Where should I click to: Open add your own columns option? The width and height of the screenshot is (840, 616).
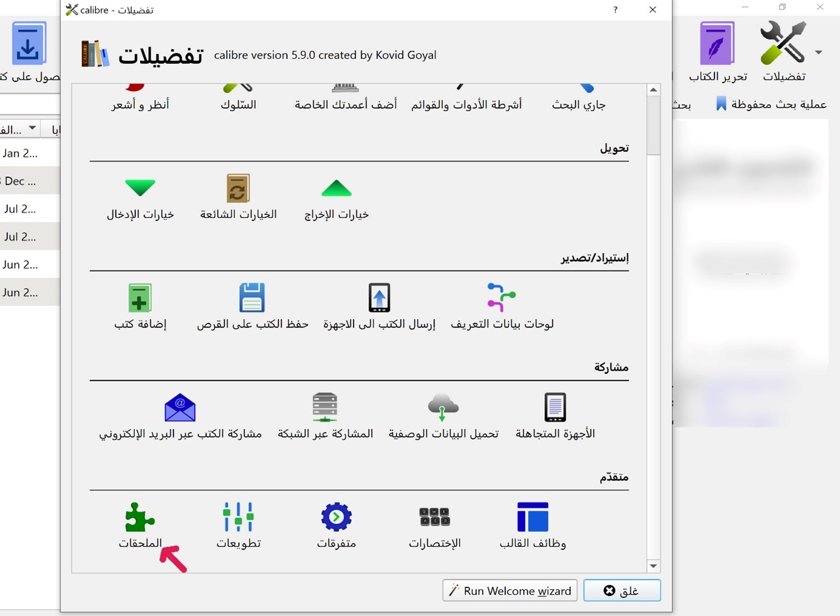[346, 104]
